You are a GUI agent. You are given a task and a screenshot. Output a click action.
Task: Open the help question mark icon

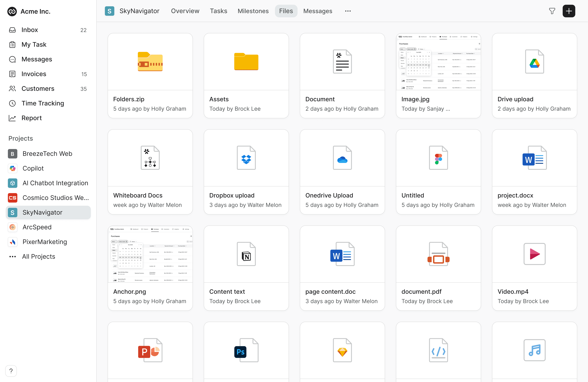(11, 371)
